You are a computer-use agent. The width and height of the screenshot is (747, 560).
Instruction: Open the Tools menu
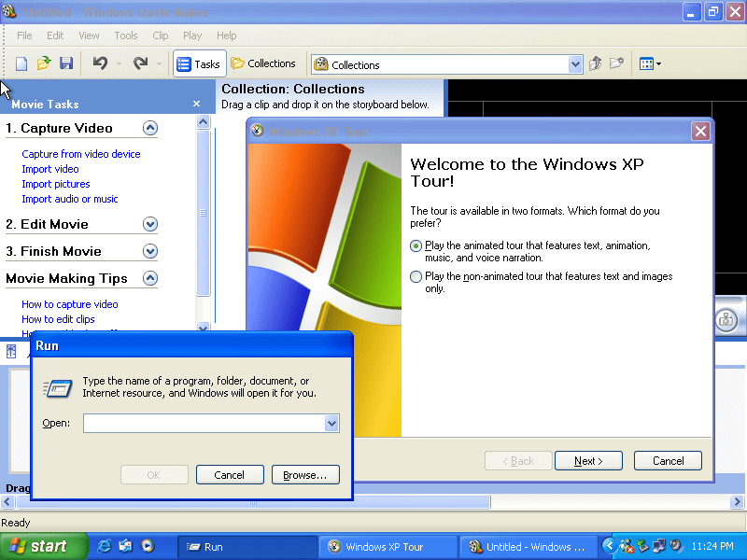coord(126,35)
